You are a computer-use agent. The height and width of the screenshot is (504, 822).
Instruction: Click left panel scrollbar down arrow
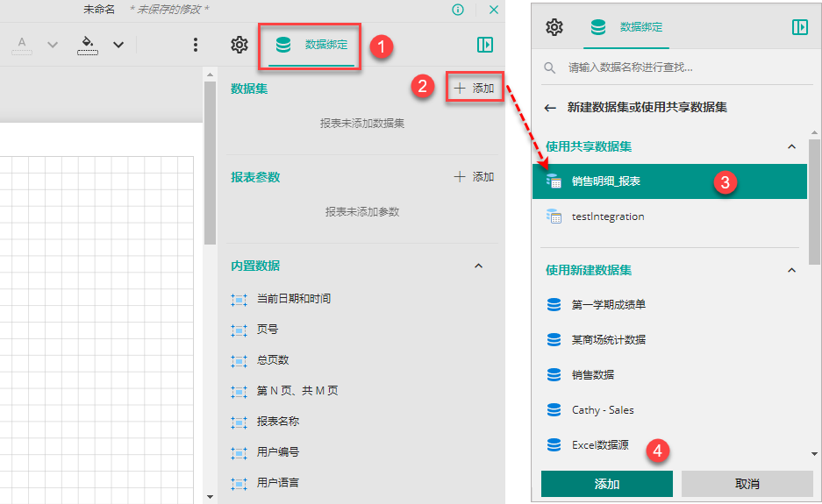[x=210, y=496]
